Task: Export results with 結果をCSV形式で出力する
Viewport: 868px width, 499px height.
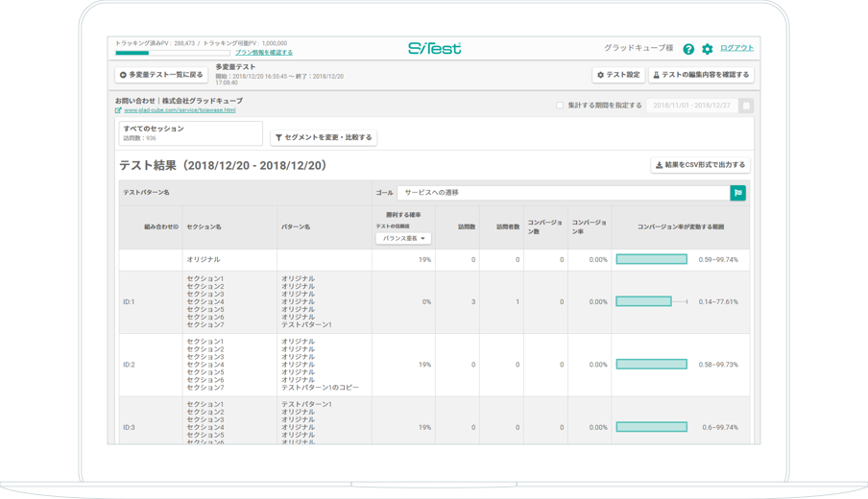Action: 700,165
